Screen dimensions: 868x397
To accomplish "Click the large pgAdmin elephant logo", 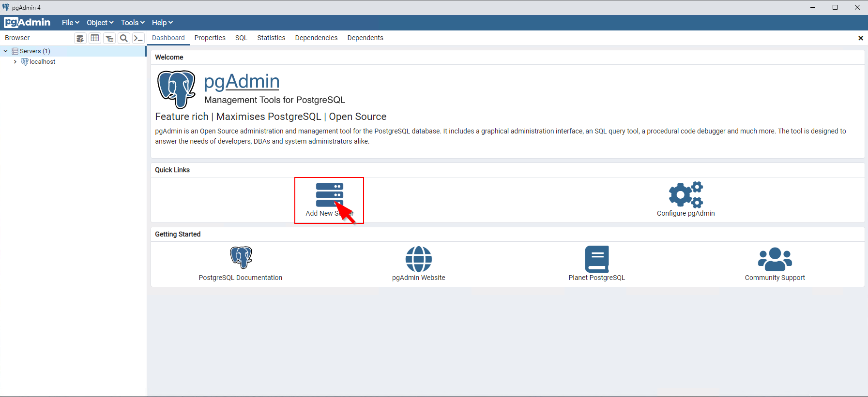I will (177, 89).
